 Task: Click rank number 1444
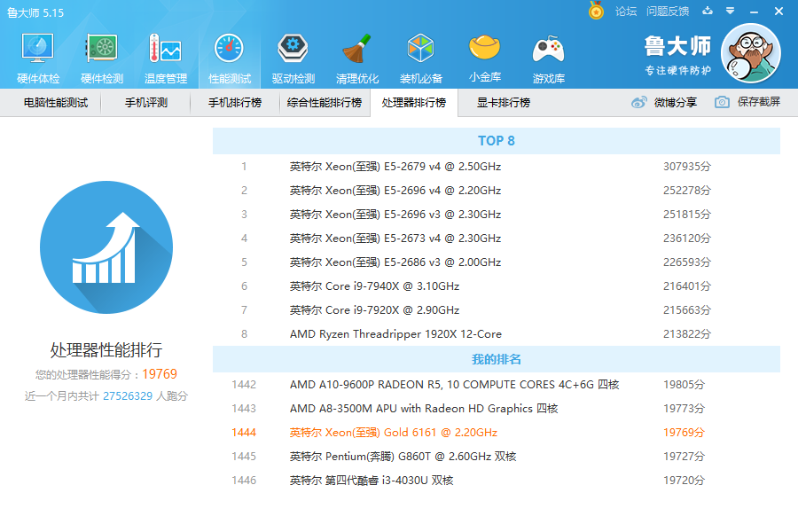point(244,432)
